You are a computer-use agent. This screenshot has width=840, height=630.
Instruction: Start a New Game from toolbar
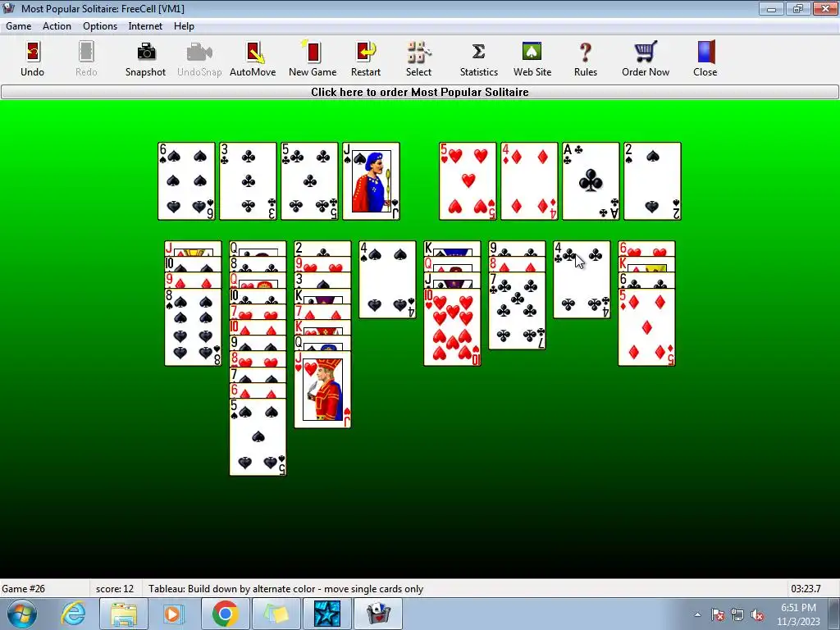313,59
